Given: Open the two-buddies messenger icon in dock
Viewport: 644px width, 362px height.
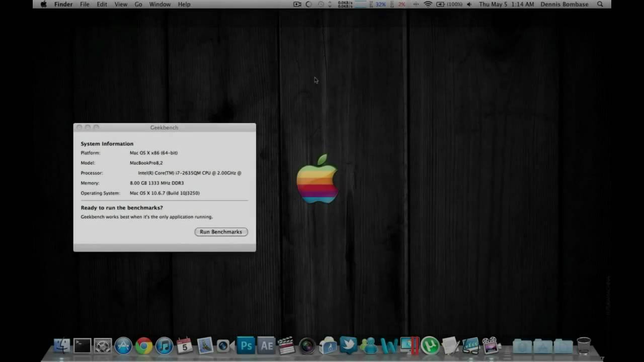Looking at the screenshot, I should [x=369, y=345].
